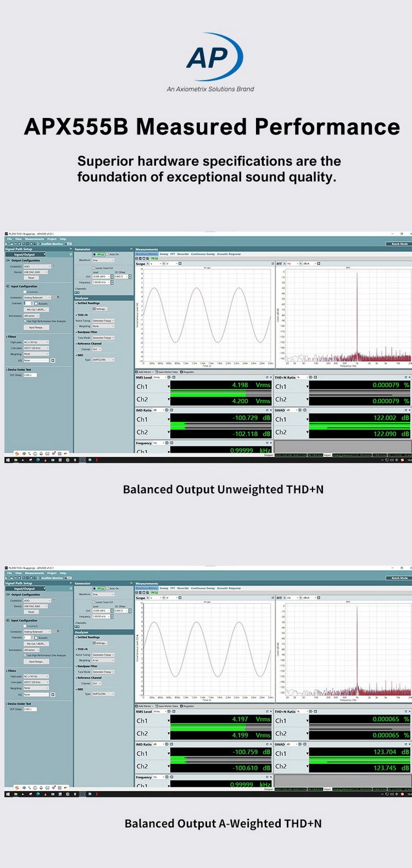Click Regulate icon in Unweighted THD+N screenshot
412x868 pixels.
[x=182, y=371]
